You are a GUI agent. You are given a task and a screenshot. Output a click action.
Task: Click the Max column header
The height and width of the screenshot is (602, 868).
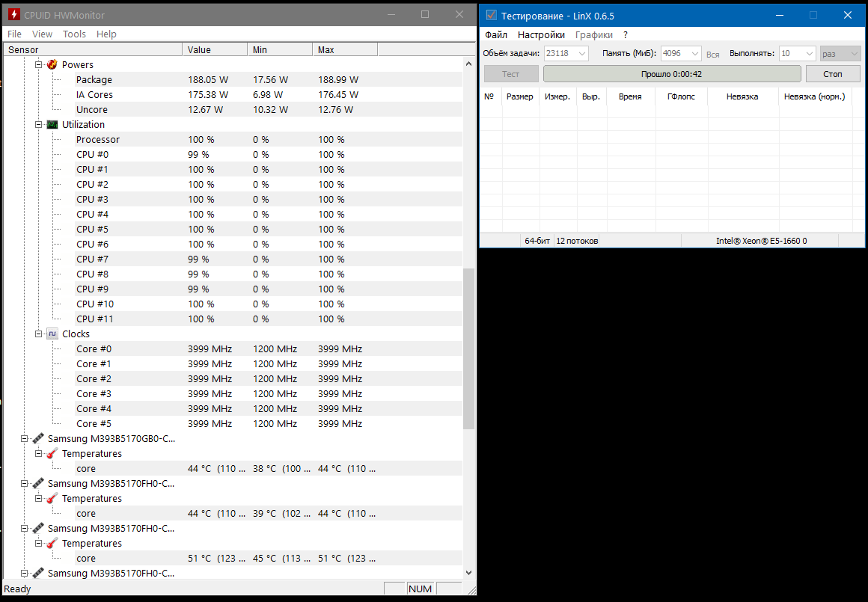click(345, 50)
